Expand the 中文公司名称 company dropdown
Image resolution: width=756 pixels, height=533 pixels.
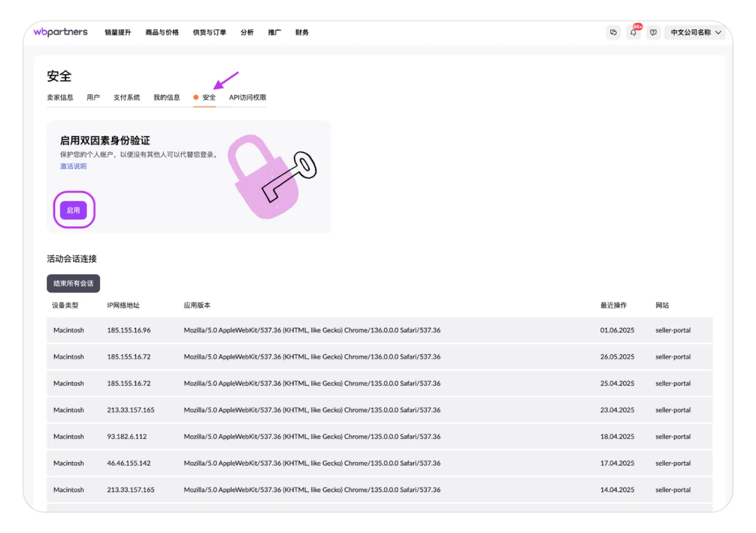tap(695, 33)
